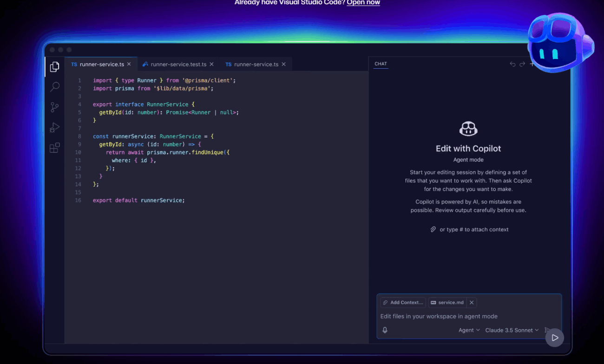Click line number 16 in the gutter
Viewport: 604px width, 364px height.
tap(78, 201)
